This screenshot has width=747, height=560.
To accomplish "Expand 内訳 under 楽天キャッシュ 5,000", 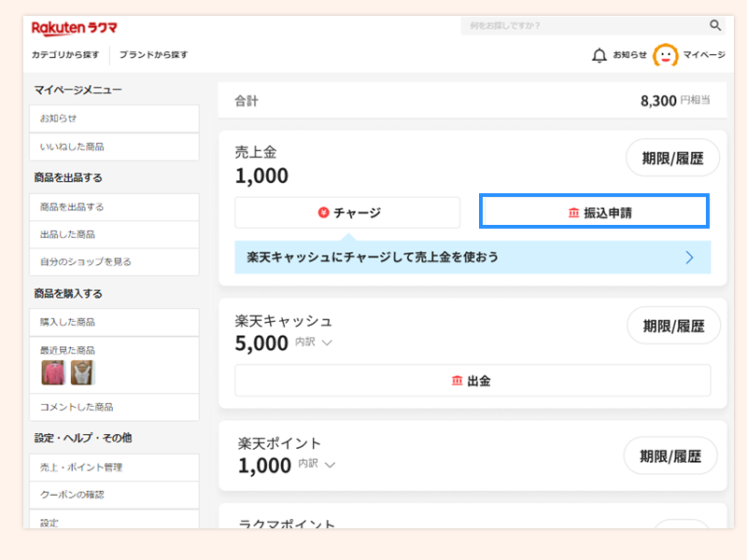I will (x=314, y=343).
